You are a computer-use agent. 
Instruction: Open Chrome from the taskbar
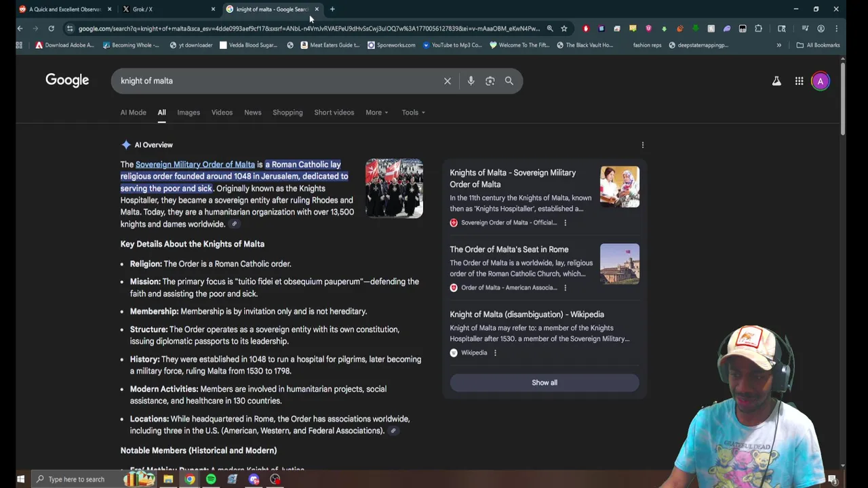[190, 479]
